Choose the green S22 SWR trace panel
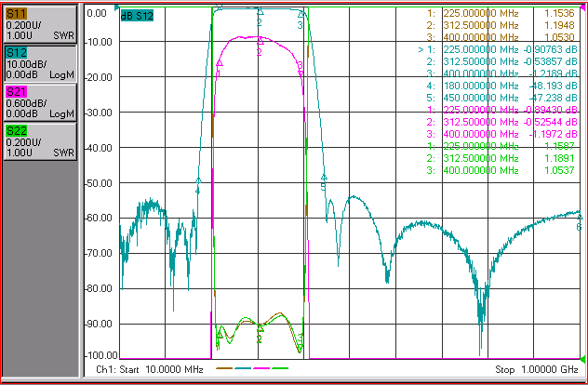Screen dimensions: 588x385 pos(40,141)
